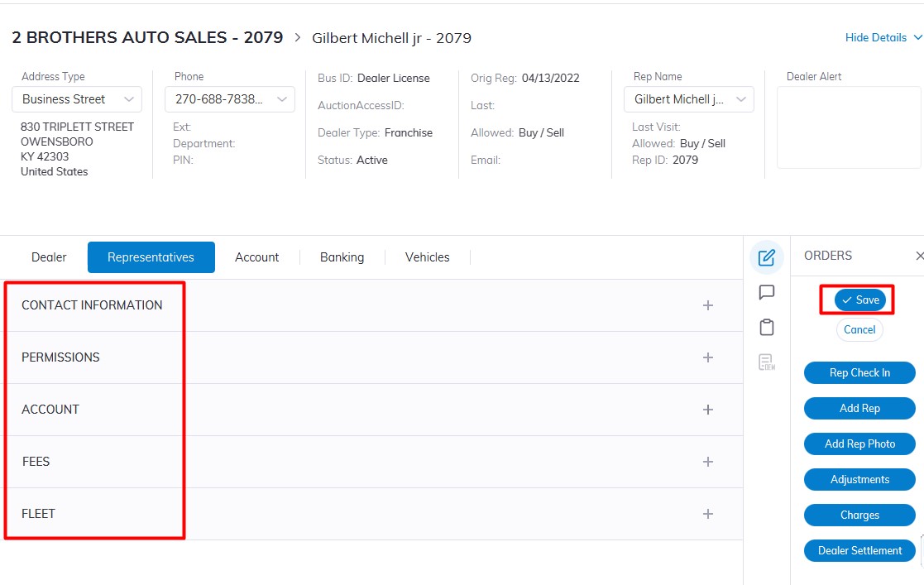Click the document report icon in sidebar

click(x=766, y=362)
